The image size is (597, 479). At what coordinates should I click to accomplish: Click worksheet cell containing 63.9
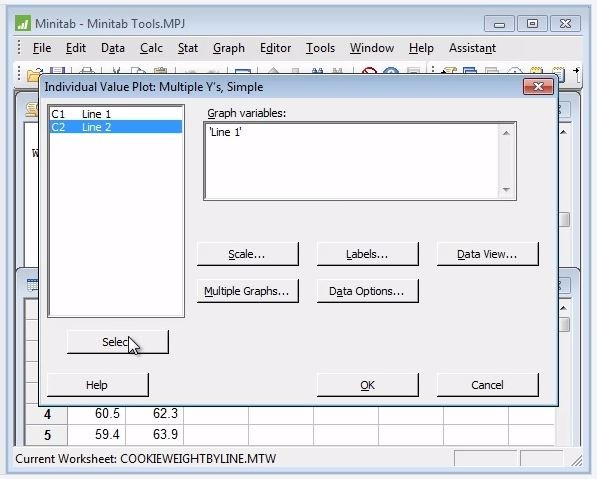[155, 434]
